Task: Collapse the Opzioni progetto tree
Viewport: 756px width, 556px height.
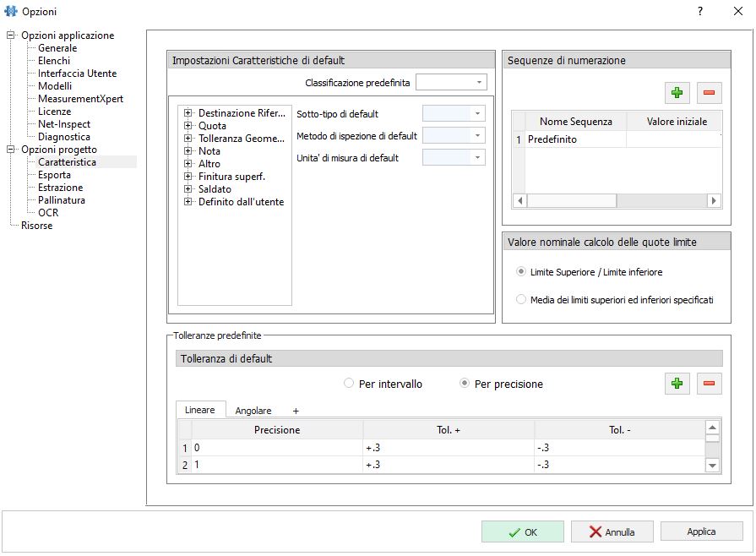Action: [11, 150]
